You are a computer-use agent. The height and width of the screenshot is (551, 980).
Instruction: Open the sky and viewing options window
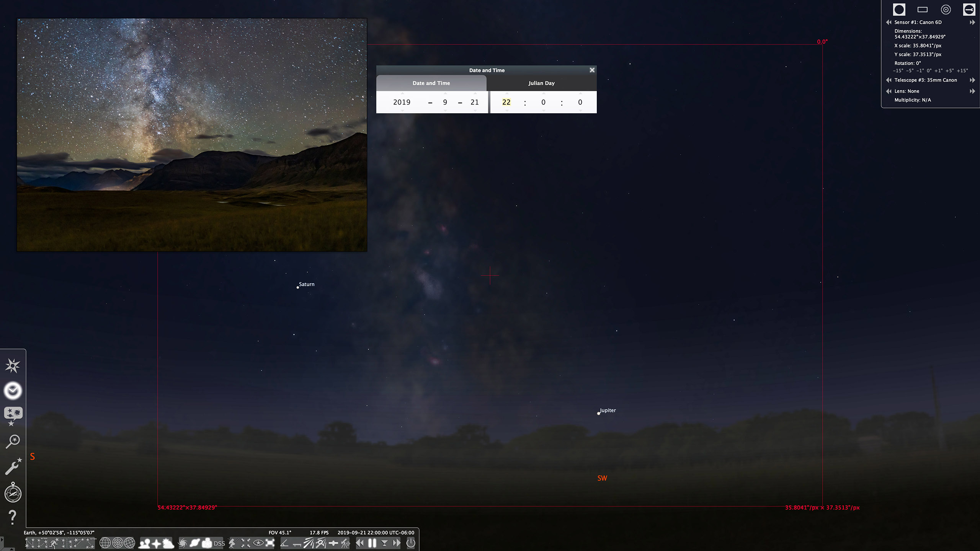point(13,413)
